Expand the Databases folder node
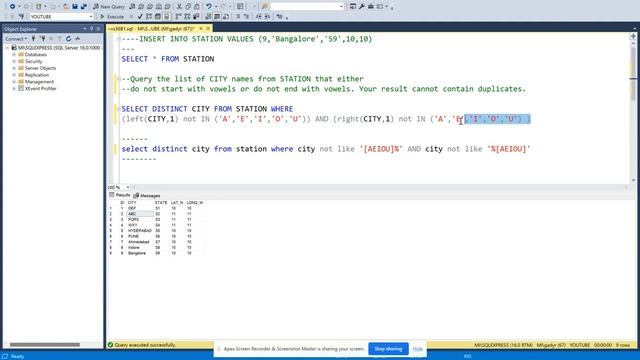Image resolution: width=640 pixels, height=360 pixels. (14, 55)
